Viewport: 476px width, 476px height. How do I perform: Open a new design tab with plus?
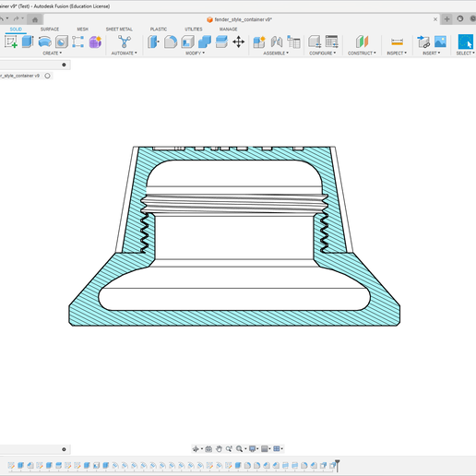(x=446, y=19)
